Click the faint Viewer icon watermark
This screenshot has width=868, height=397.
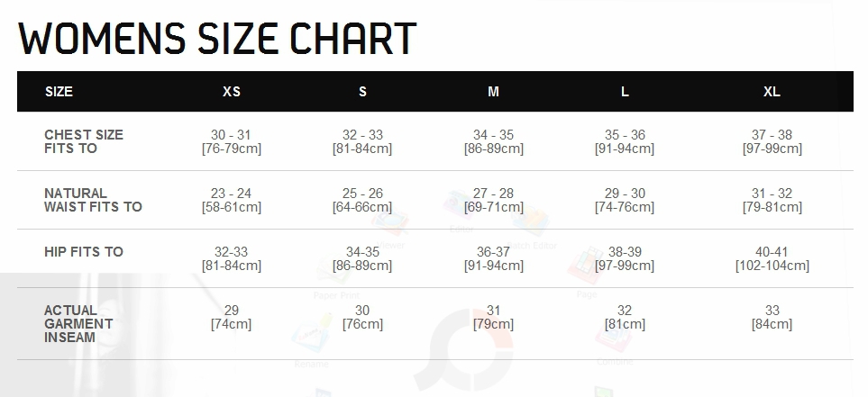[x=390, y=221]
